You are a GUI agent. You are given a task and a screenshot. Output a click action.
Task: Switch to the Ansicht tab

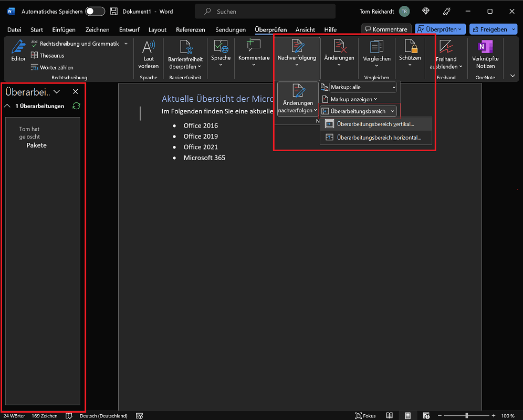pos(305,30)
